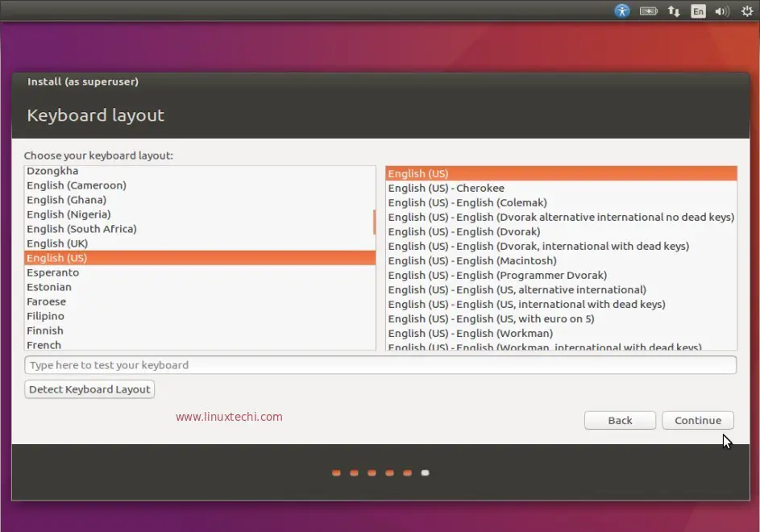Choose Dvorak alternative international no dead keys
Screen dimensions: 760x532
pos(561,218)
